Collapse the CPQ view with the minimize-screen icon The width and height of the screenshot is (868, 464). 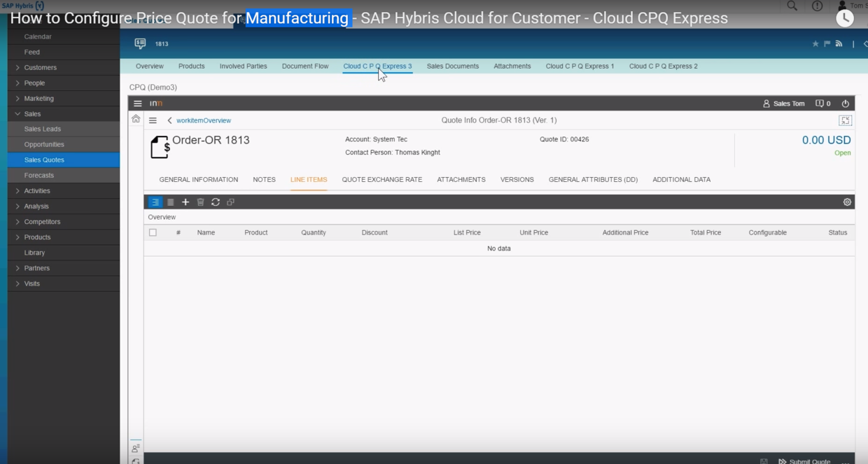pos(846,120)
